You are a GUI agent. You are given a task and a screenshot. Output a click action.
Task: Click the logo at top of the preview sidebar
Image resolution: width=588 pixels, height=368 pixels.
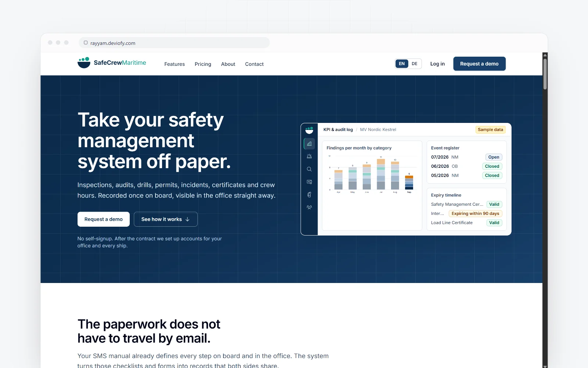309,130
